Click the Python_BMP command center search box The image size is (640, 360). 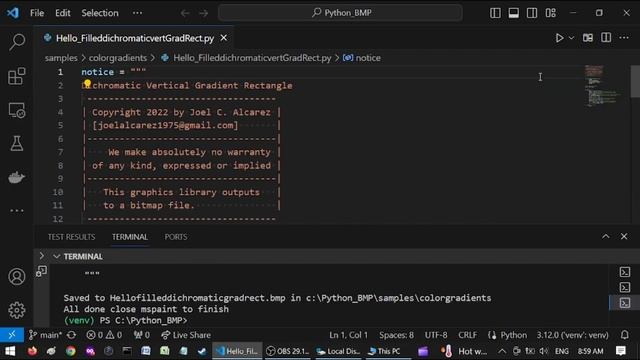click(x=340, y=13)
